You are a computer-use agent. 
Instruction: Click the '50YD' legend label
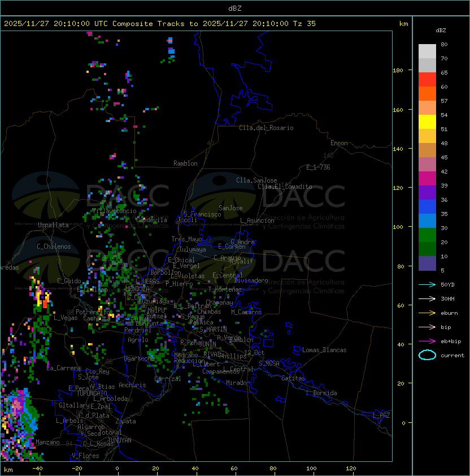447,285
